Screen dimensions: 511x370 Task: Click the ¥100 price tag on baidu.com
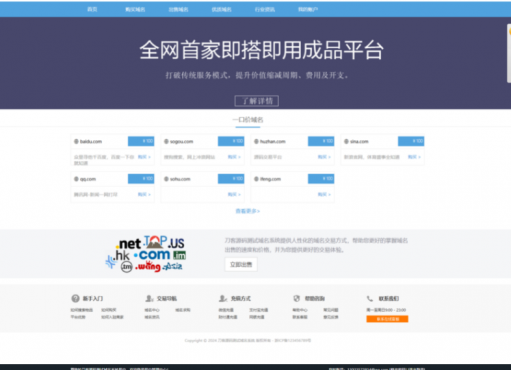click(141, 141)
